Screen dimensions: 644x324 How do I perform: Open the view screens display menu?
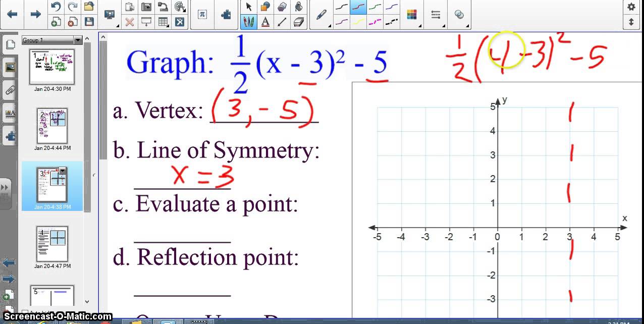tap(111, 14)
